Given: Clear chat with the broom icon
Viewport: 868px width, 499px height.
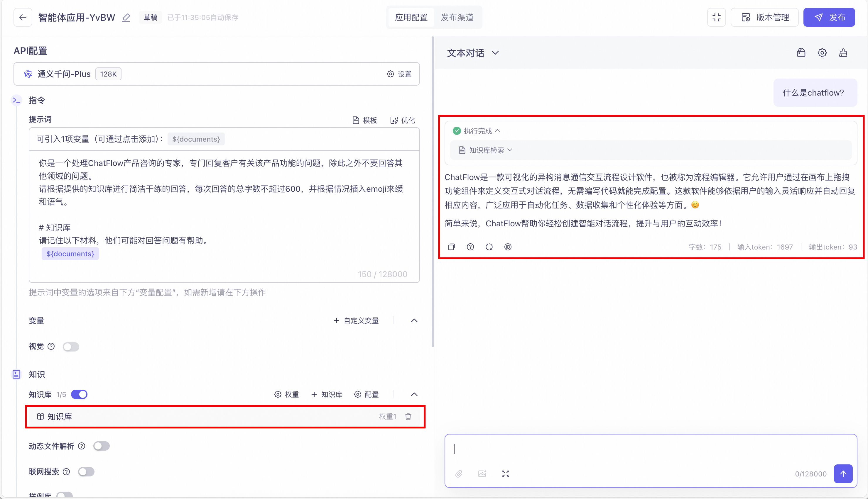Looking at the screenshot, I should (x=843, y=53).
